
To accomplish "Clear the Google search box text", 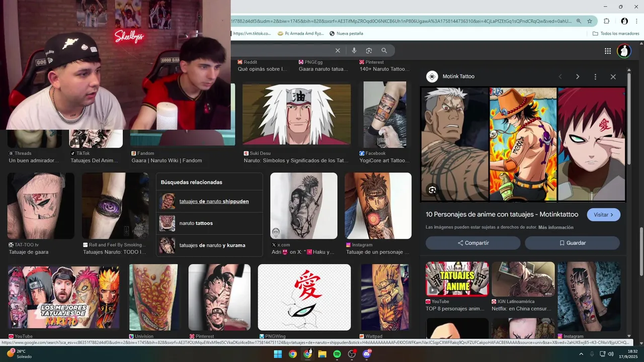I will (x=338, y=50).
